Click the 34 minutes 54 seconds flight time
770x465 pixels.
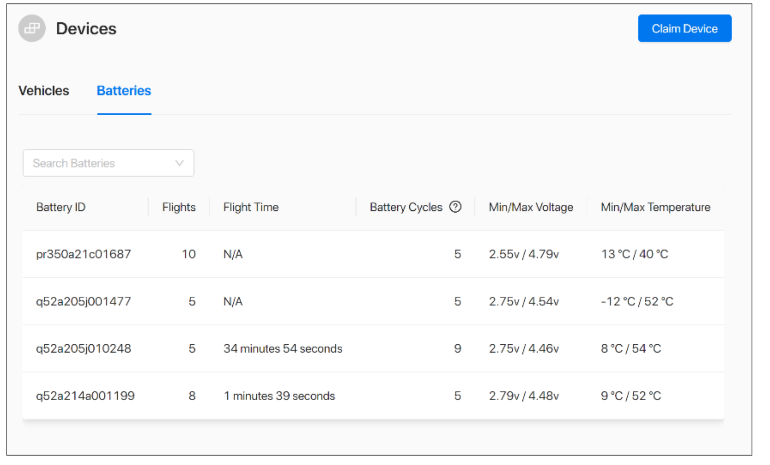pos(283,349)
